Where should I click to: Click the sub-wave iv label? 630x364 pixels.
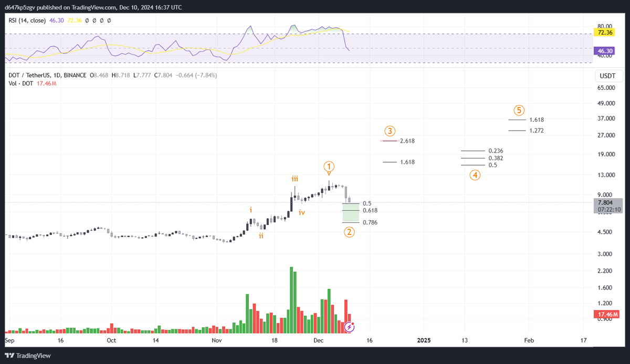click(x=302, y=212)
